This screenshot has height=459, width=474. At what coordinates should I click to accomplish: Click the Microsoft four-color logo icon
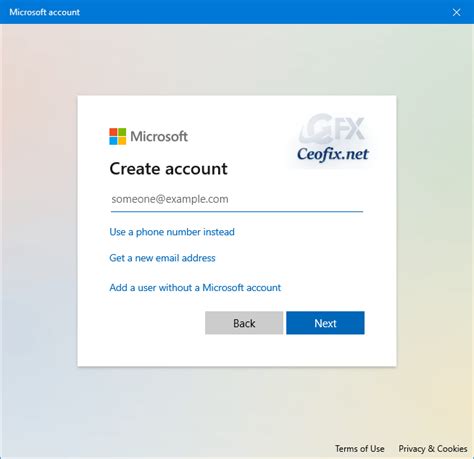(x=118, y=136)
